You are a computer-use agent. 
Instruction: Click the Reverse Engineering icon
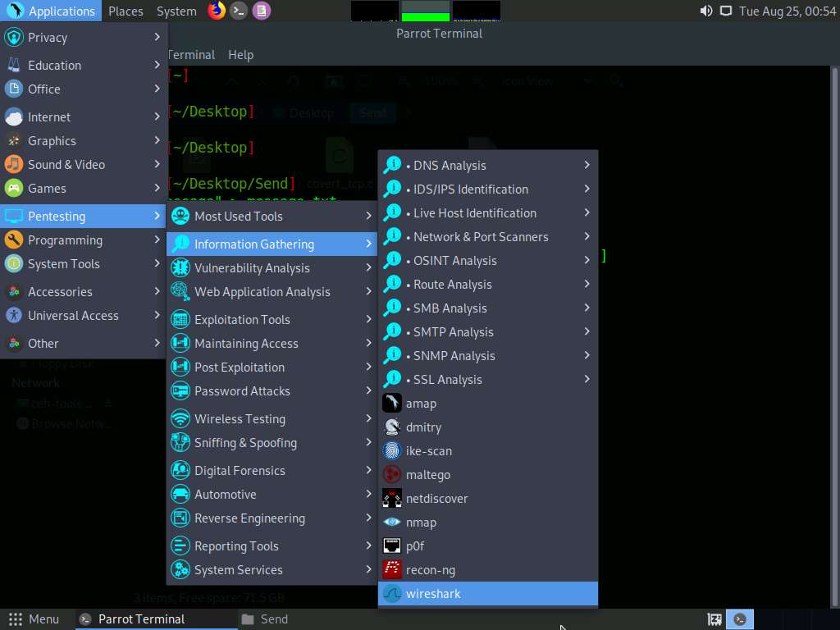[180, 518]
